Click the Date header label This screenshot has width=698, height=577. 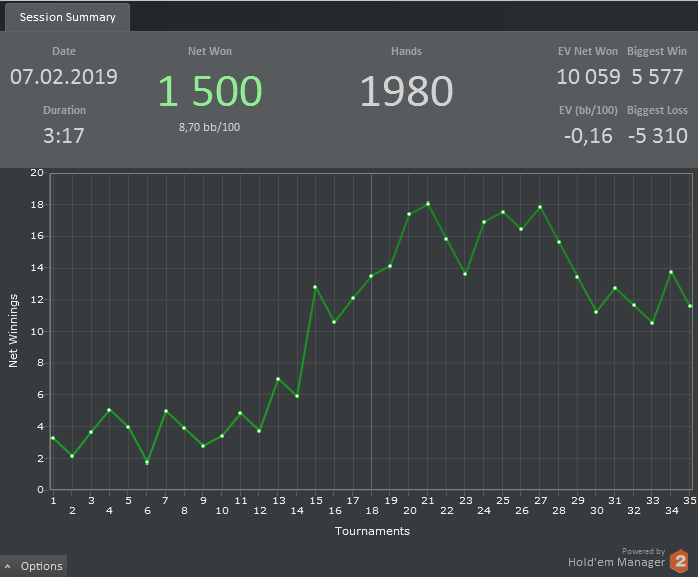64,51
